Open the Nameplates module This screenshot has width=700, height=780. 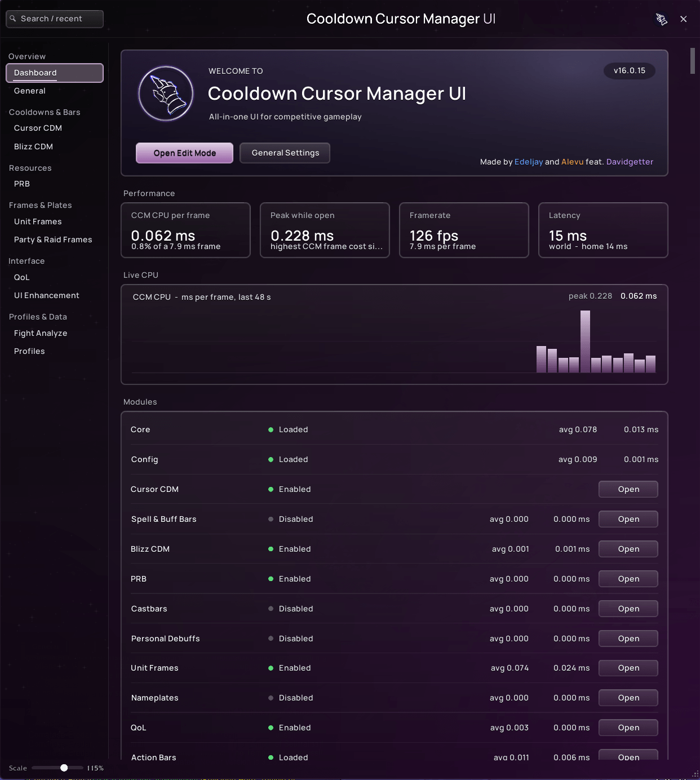tap(628, 698)
